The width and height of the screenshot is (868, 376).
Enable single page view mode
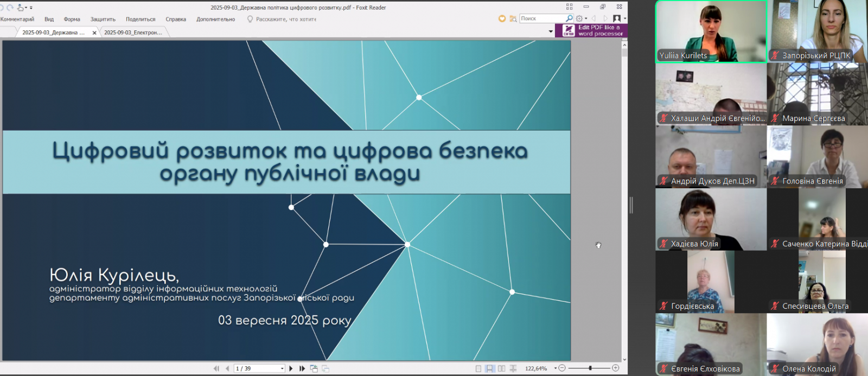[478, 368]
